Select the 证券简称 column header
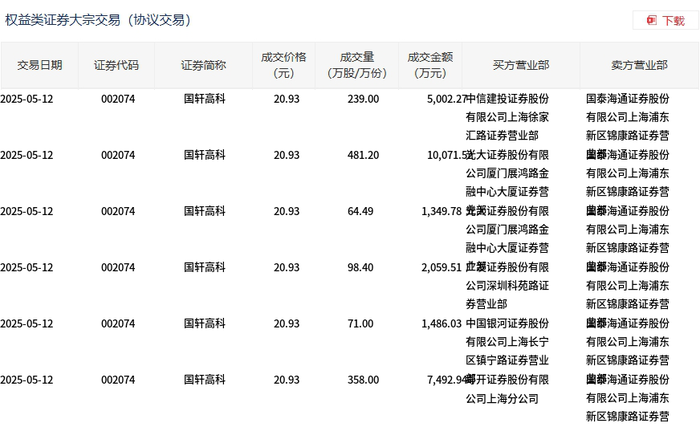 tap(204, 65)
